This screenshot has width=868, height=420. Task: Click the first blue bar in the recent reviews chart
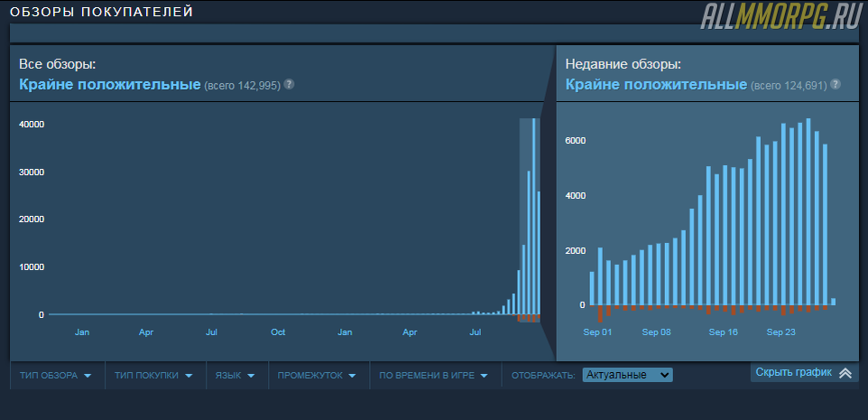[x=592, y=288]
